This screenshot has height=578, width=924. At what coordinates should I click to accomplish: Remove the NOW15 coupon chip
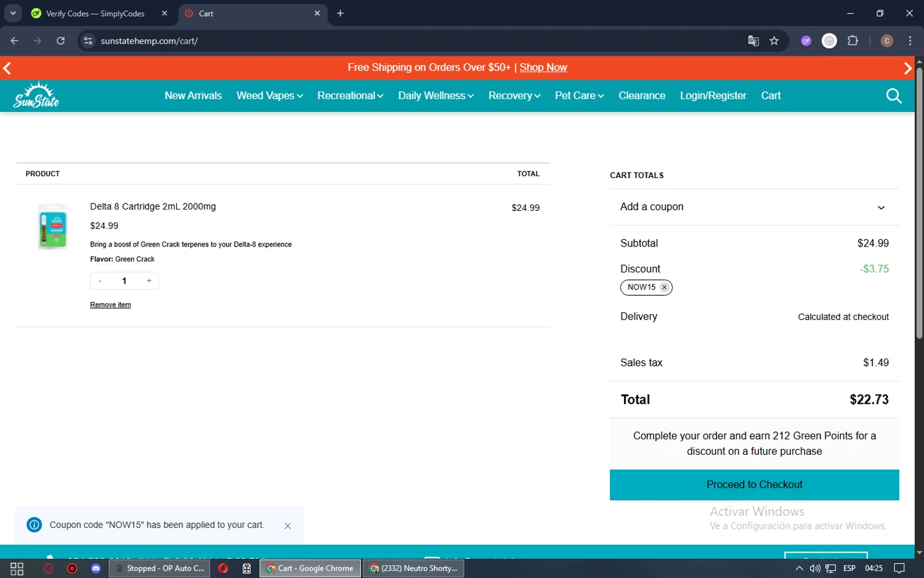(664, 287)
